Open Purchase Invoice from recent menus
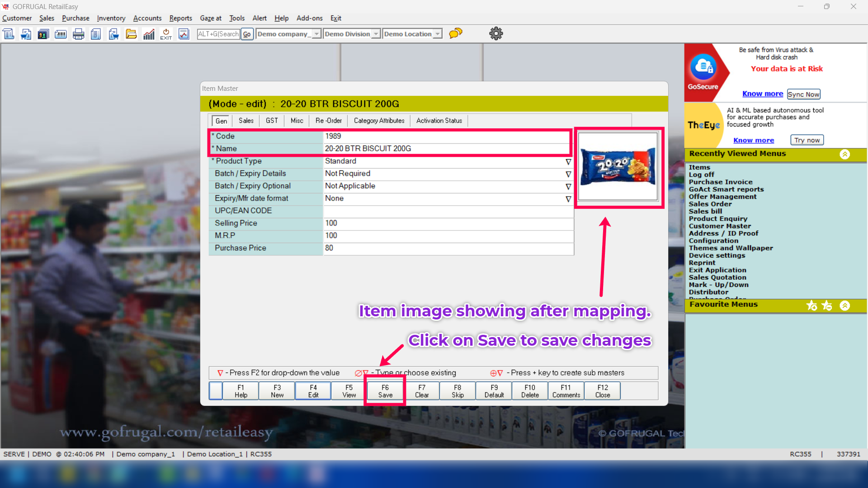The height and width of the screenshot is (488, 868). click(x=720, y=182)
